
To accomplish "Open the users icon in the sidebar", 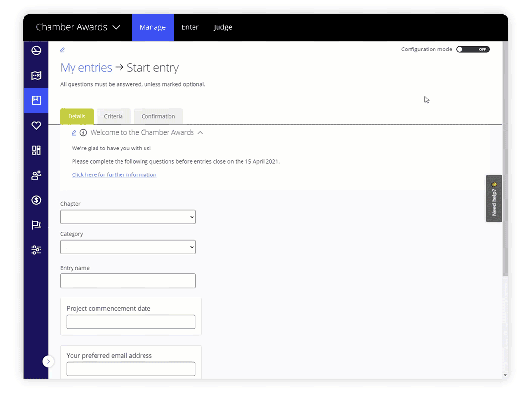I will pos(36,175).
